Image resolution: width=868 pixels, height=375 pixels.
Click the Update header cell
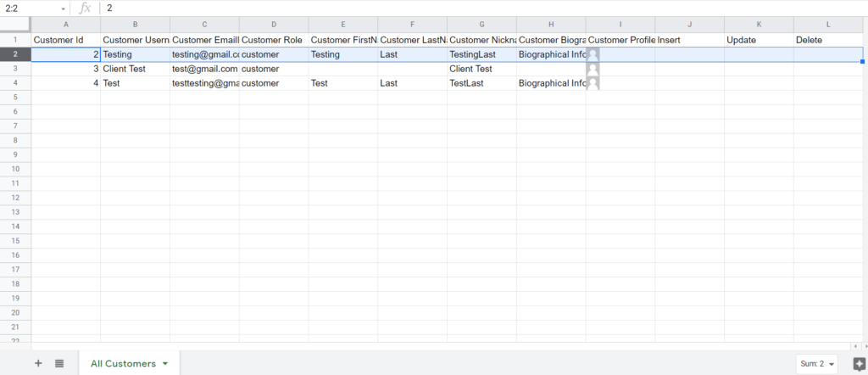[x=759, y=40]
